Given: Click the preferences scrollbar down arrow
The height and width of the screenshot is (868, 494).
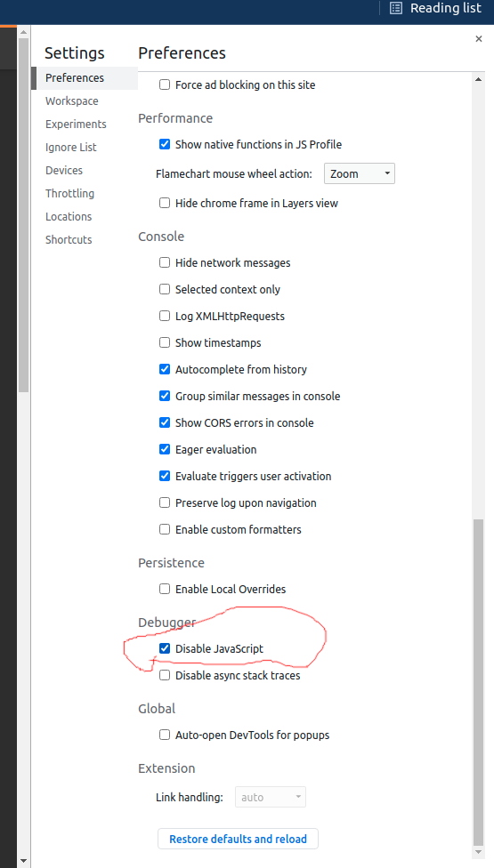Looking at the screenshot, I should coord(478,851).
